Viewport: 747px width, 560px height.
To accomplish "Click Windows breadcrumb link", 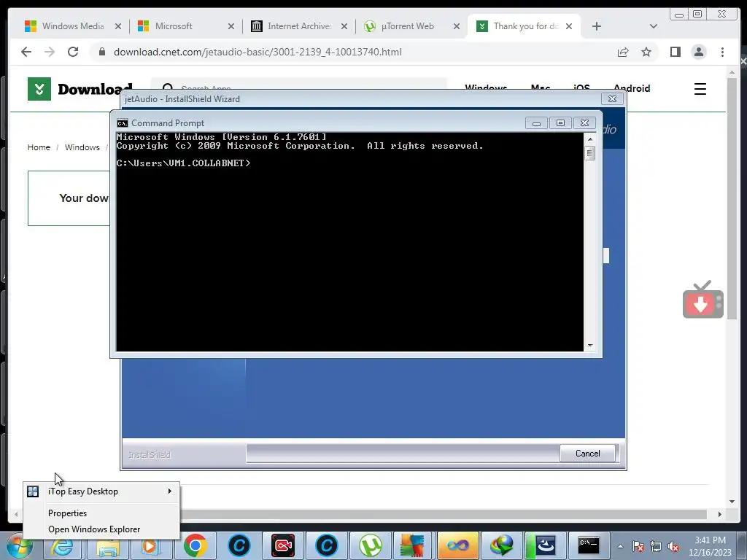I will click(82, 147).
